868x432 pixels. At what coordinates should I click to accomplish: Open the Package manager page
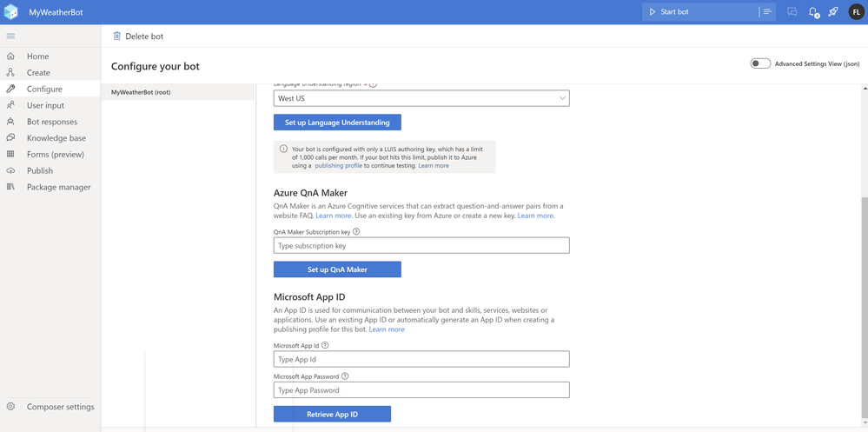coord(58,187)
